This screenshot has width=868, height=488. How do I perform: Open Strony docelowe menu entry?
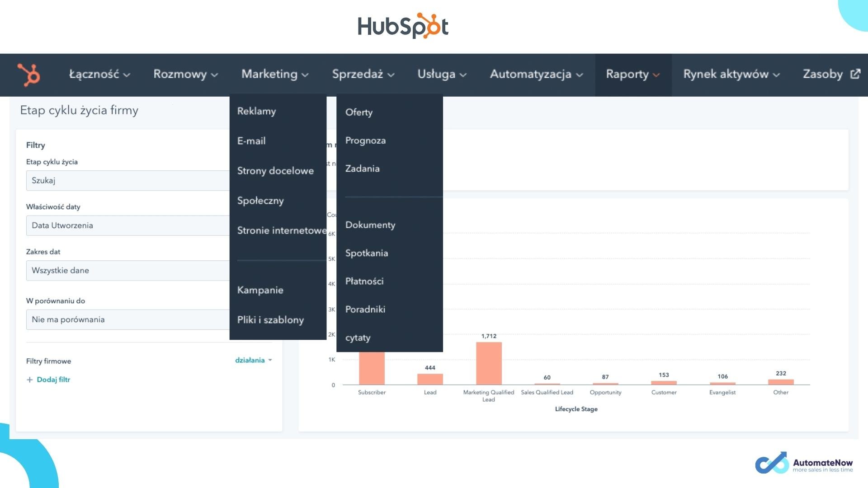click(x=275, y=171)
